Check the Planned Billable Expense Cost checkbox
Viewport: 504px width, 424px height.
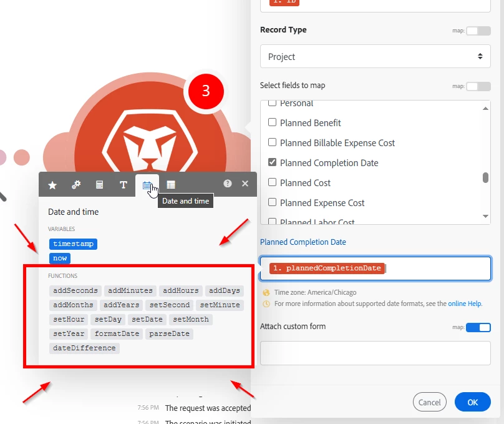pyautogui.click(x=272, y=142)
